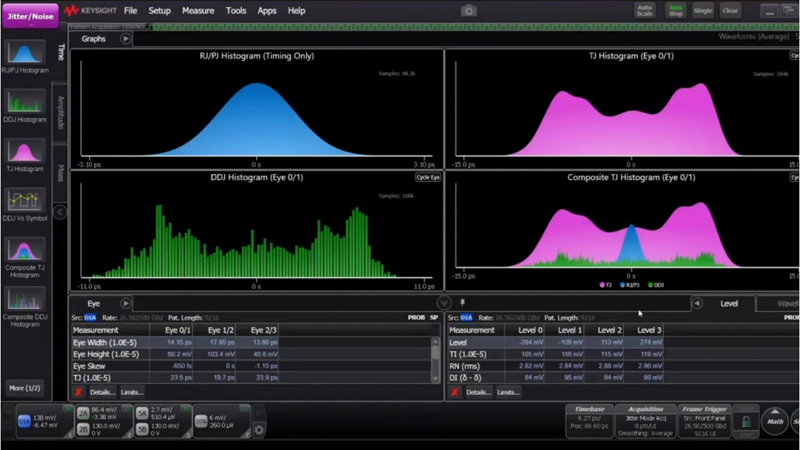The height and width of the screenshot is (450, 800).
Task: Open the Jitter/Noise mode dropdown
Action: point(30,16)
